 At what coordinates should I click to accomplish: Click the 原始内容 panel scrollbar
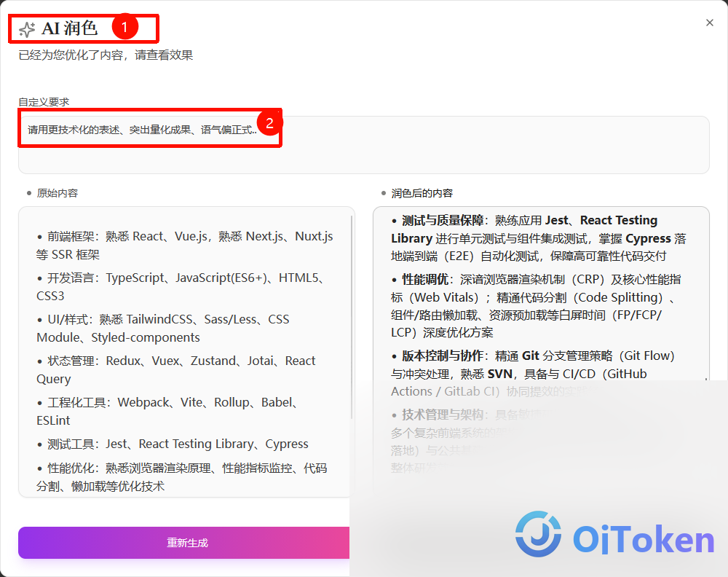[352, 316]
